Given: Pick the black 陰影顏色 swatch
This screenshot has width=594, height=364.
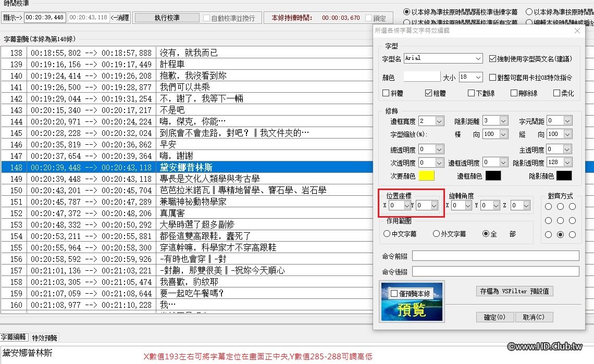Looking at the screenshot, I should click(x=564, y=175).
